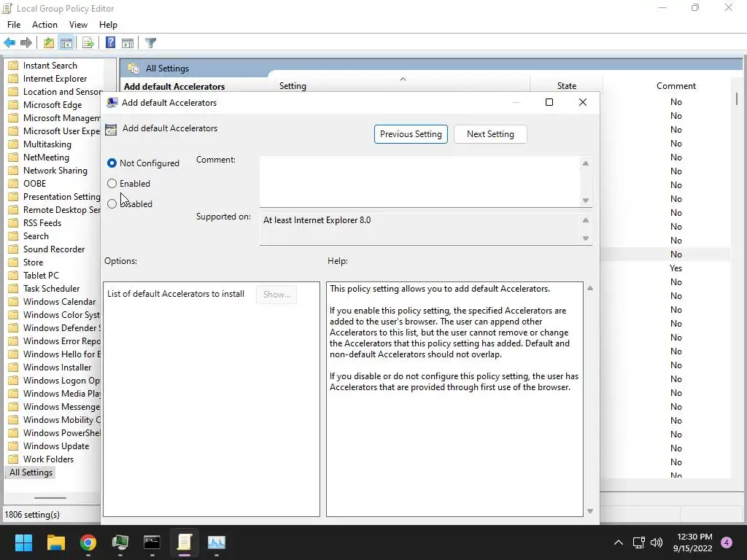Select the Search folder in tree
This screenshot has width=747, height=560.
36,236
